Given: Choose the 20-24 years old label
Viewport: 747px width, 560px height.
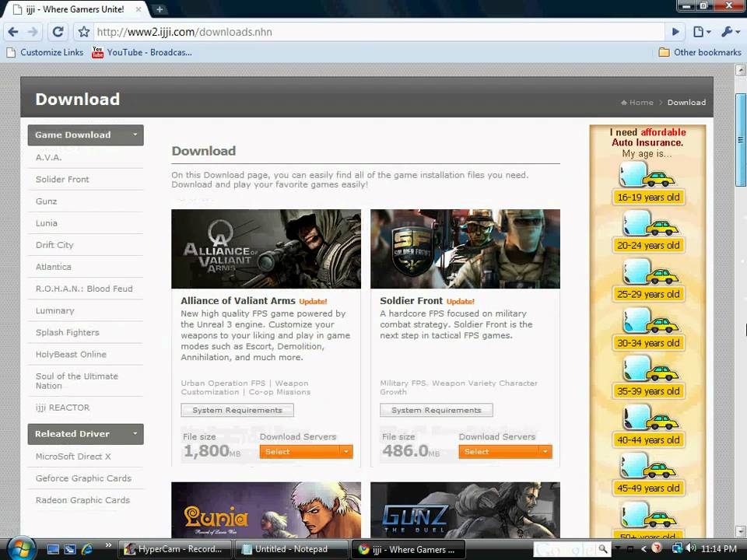Looking at the screenshot, I should tap(648, 245).
